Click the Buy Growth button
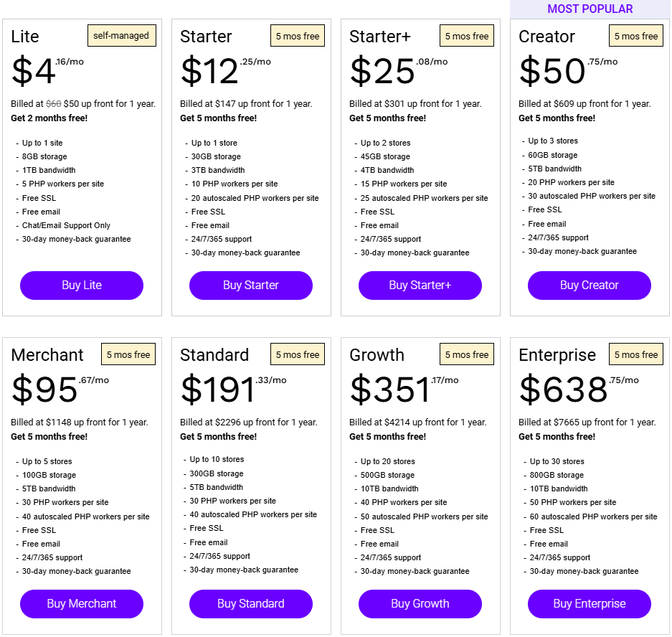Viewport: 672px width, 637px height. click(420, 604)
